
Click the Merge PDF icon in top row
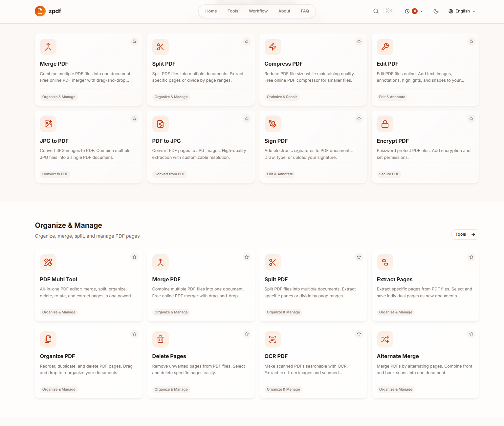(x=48, y=47)
